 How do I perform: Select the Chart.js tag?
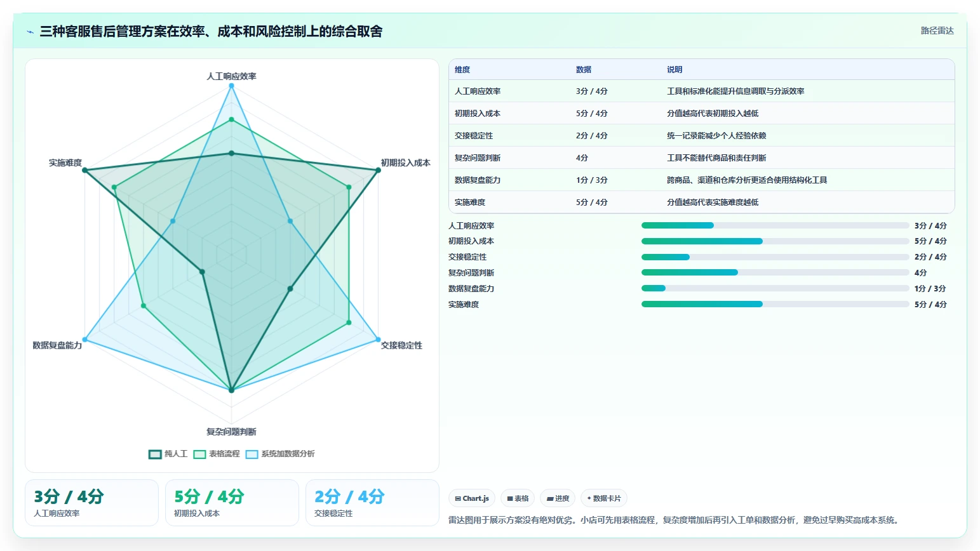coord(472,498)
